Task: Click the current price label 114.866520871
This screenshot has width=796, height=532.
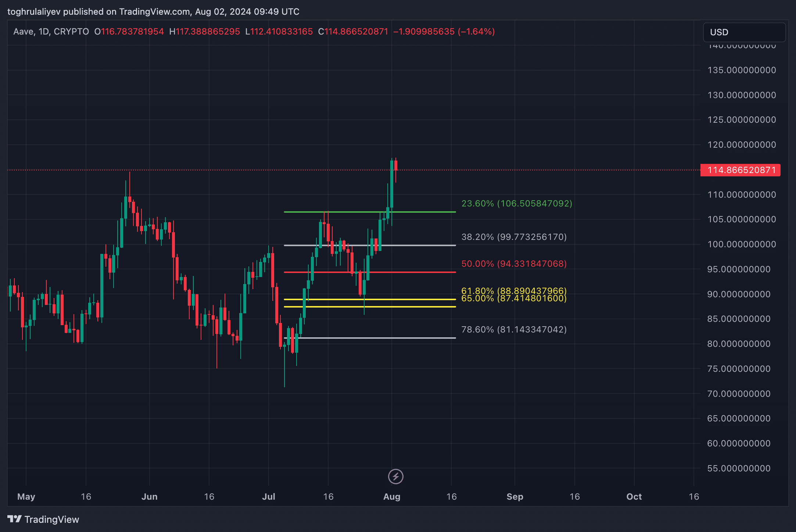Action: pos(741,170)
